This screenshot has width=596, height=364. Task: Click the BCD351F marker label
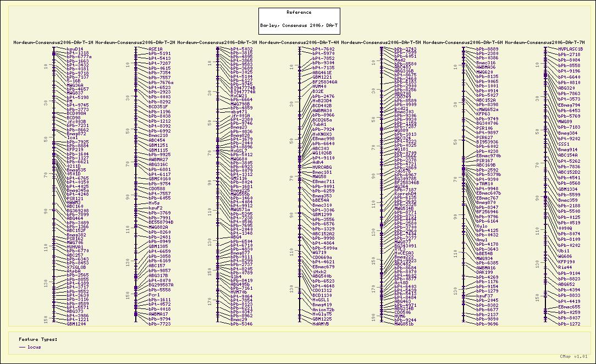[x=158, y=107]
